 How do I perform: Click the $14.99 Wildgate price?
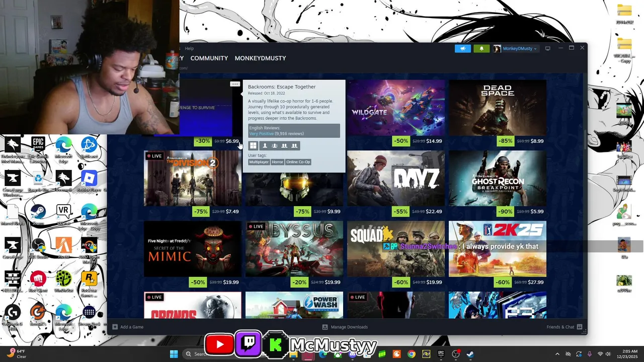[434, 141]
